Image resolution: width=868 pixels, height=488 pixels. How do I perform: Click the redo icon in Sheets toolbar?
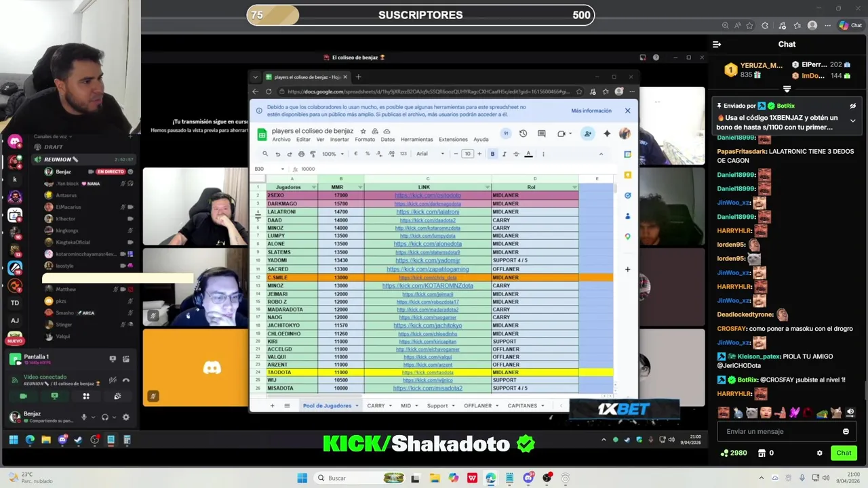pyautogui.click(x=290, y=154)
